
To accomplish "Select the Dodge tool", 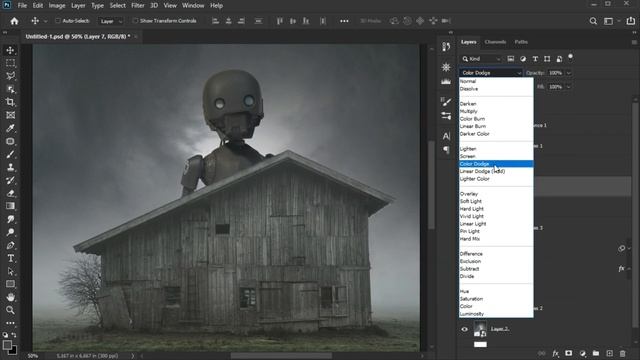I will pos(10,232).
